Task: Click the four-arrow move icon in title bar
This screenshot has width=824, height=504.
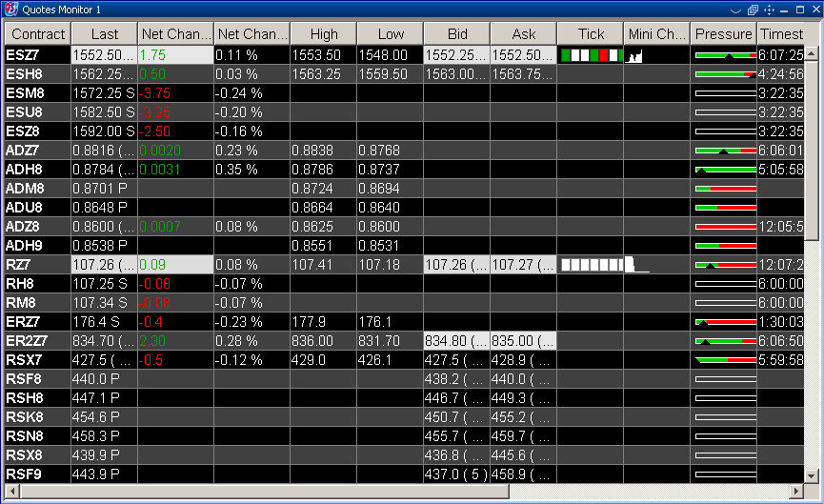Action: click(769, 10)
